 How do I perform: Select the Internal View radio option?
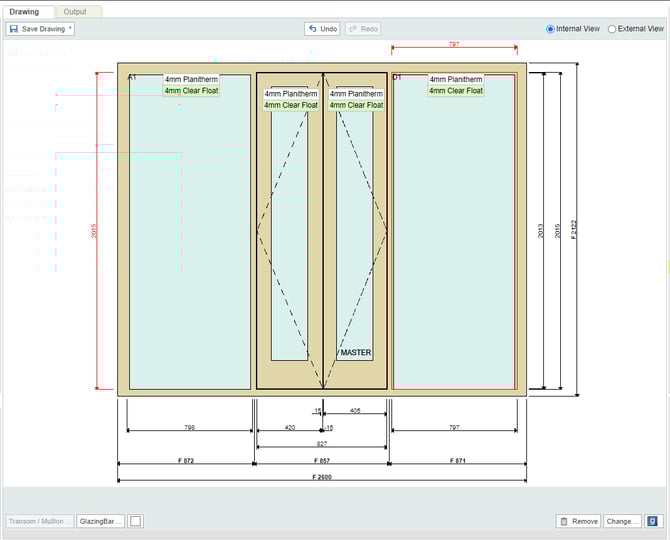tap(551, 29)
